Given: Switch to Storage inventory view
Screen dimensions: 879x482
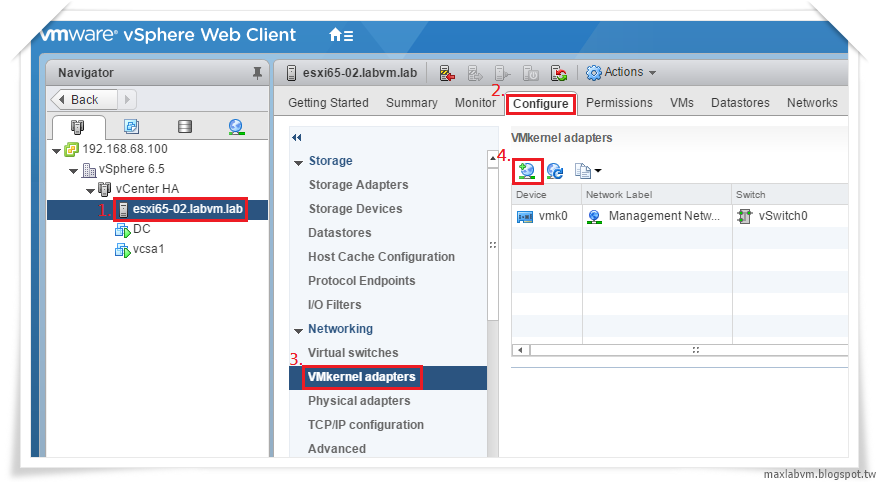Looking at the screenshot, I should tap(184, 127).
